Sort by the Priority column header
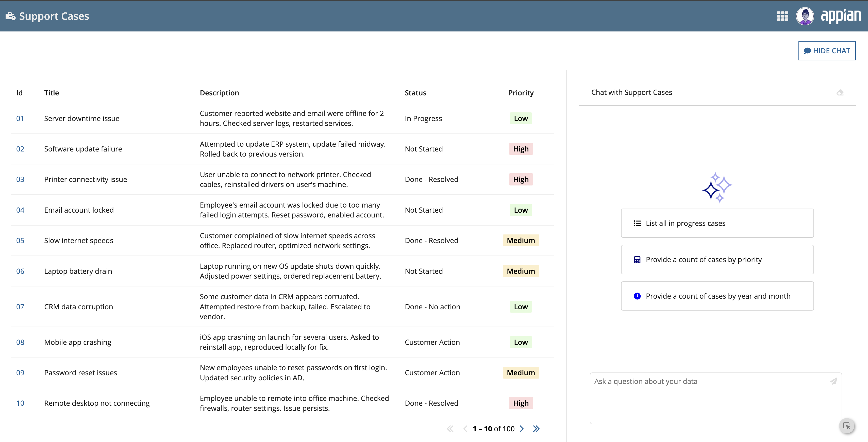 point(521,93)
